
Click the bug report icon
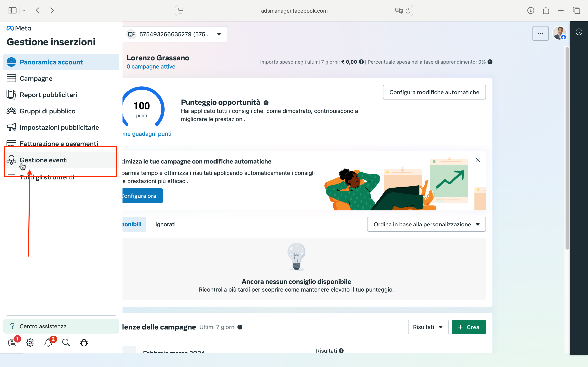click(84, 342)
